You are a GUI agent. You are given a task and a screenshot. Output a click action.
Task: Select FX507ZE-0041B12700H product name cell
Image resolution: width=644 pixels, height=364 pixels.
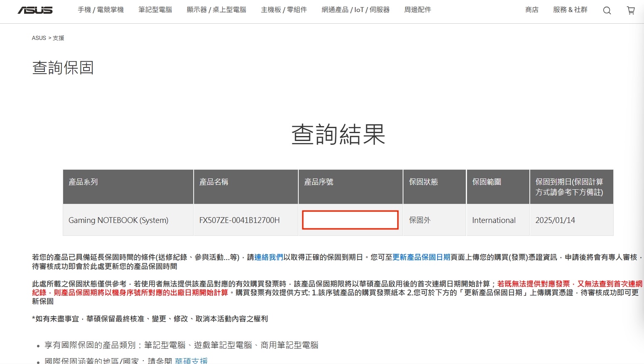click(x=246, y=220)
